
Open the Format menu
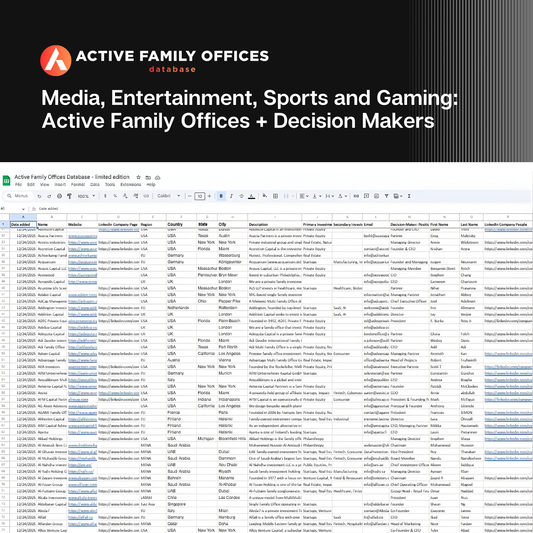tap(78, 185)
